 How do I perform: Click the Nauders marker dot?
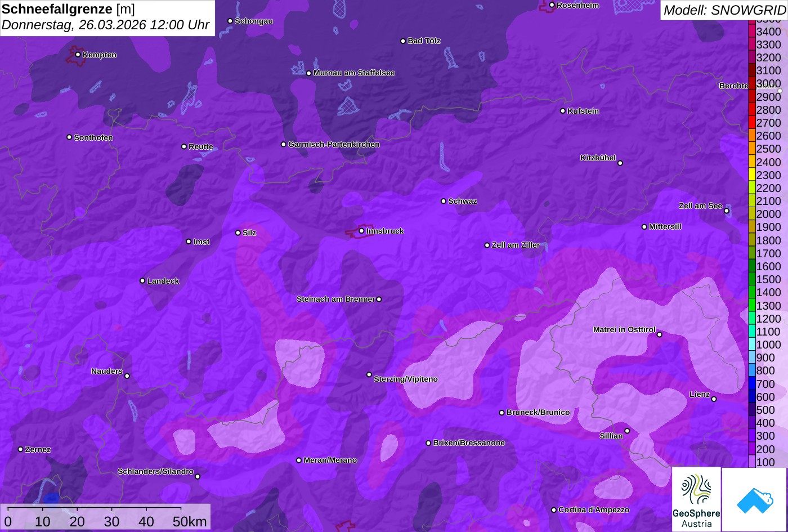(x=127, y=376)
